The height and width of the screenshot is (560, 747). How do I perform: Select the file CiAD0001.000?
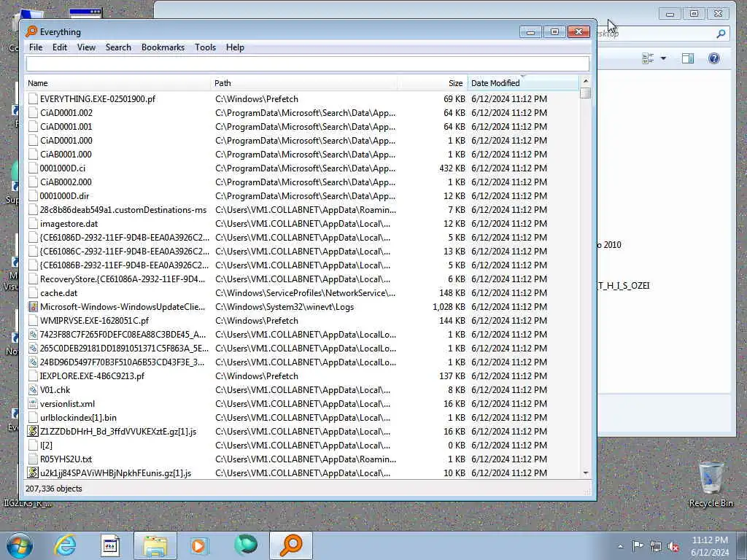tap(66, 141)
